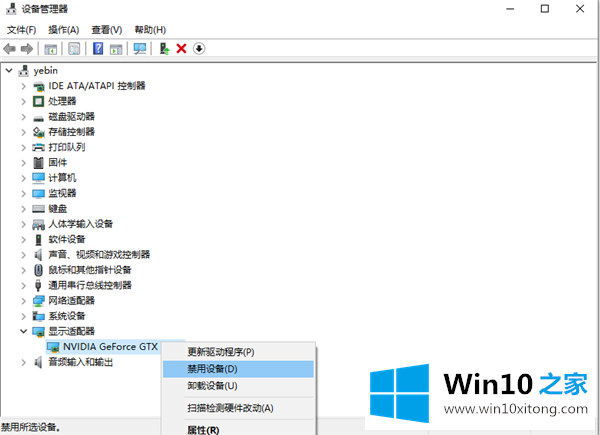
Task: Choose 禁用设备(D) in the context menu
Action: coord(238,369)
